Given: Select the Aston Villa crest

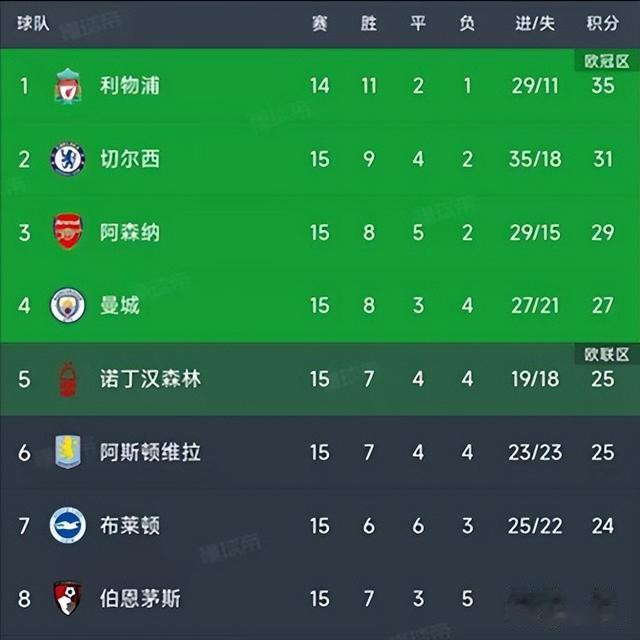Looking at the screenshot, I should pyautogui.click(x=68, y=452).
